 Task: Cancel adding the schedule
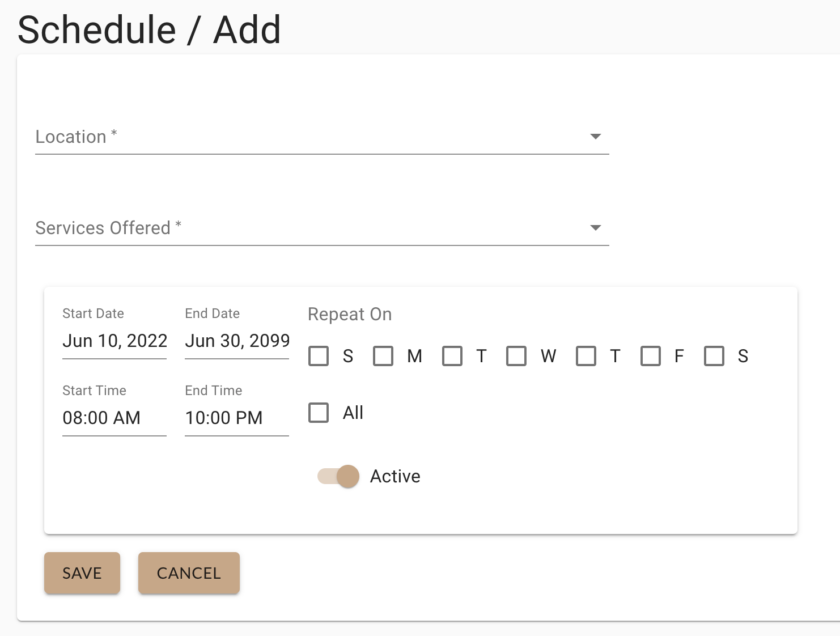189,573
